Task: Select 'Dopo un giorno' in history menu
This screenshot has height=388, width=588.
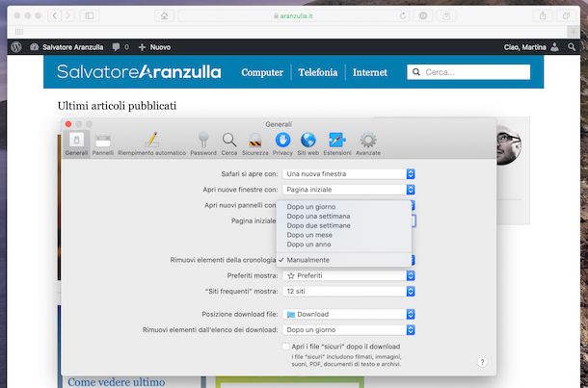Action: [344, 207]
